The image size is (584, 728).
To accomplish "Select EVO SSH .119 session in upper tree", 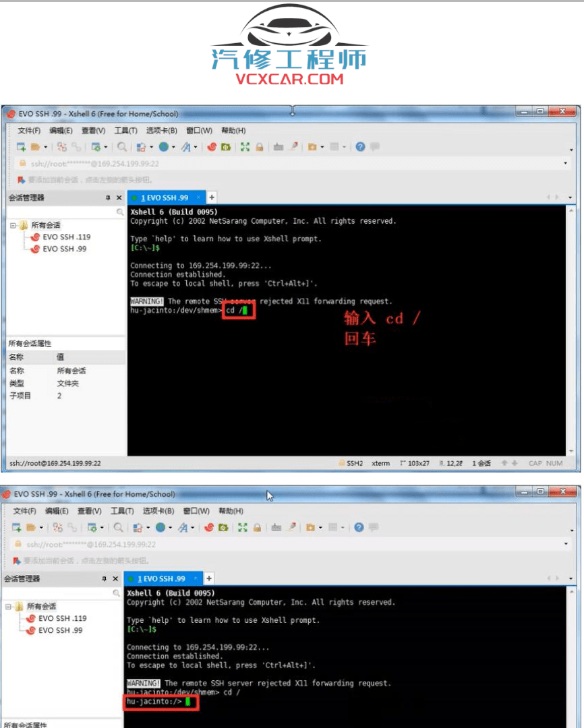I will click(66, 237).
